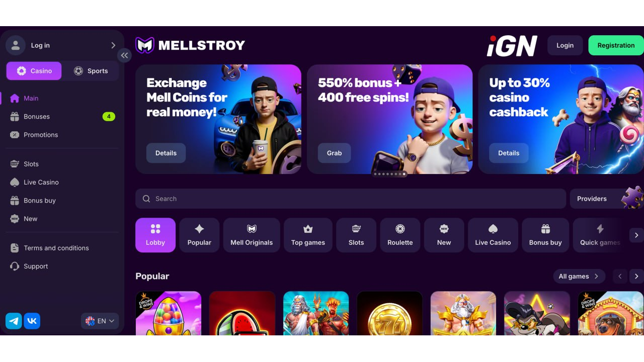Collapse the sidebar with double-chevron icon
The height and width of the screenshot is (362, 644).
[124, 56]
